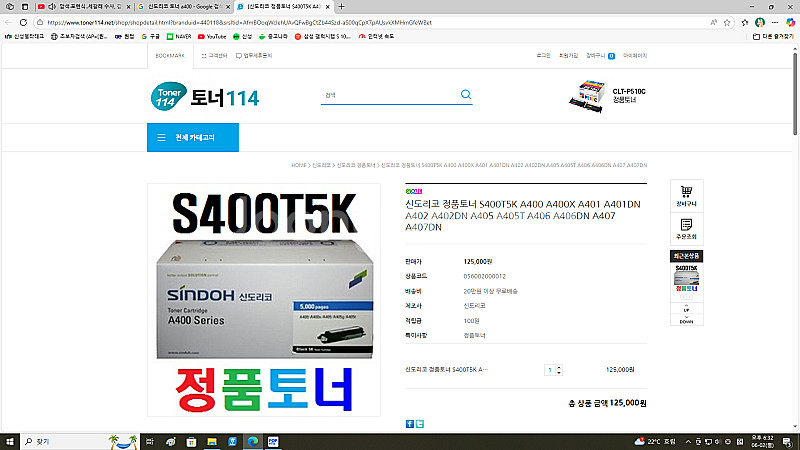The width and height of the screenshot is (800, 450).
Task: Switch to the Google search tab
Action: pos(184,7)
